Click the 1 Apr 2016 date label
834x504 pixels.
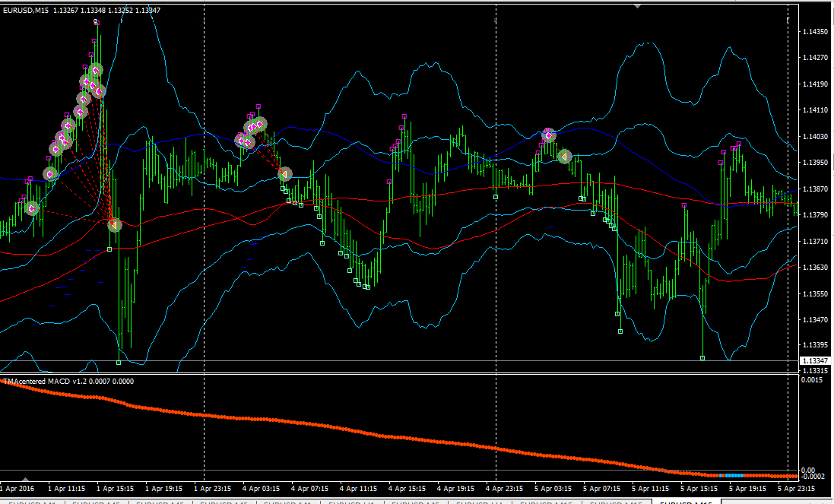[x=17, y=489]
